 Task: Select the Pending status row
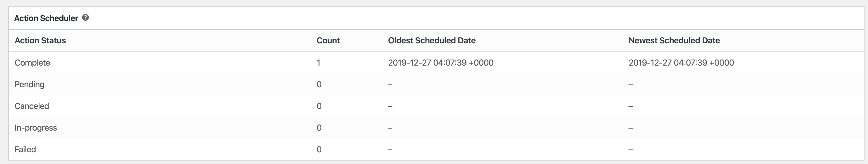pos(436,84)
